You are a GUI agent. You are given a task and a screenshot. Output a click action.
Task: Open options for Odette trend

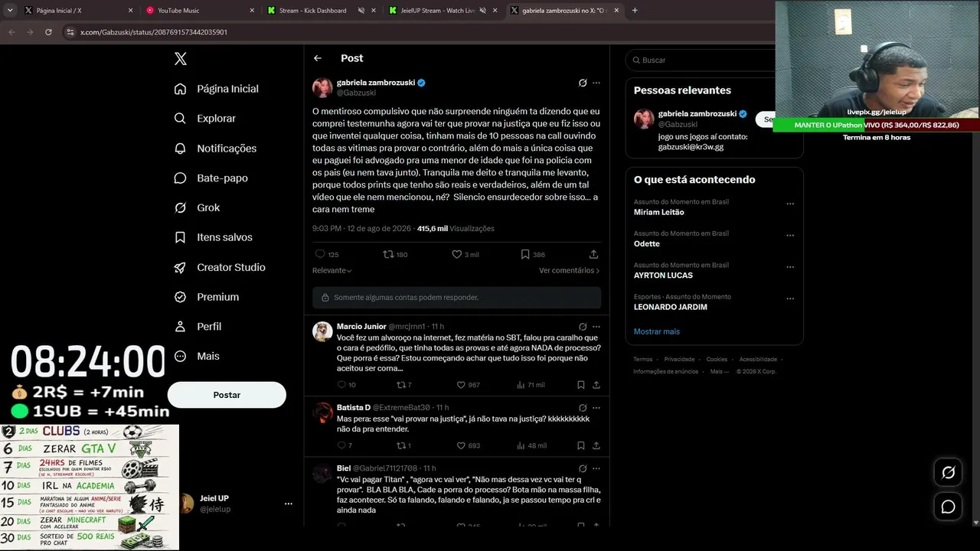790,236
